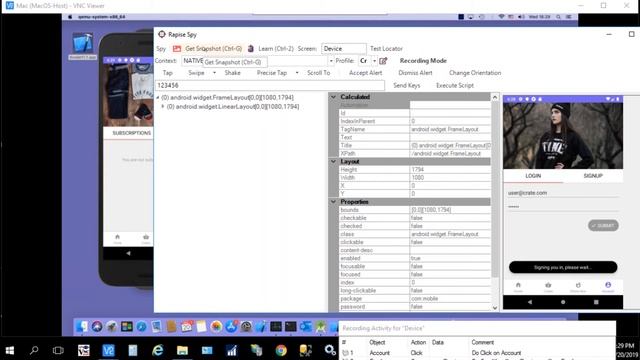640x360 pixels.
Task: Open Task View in Windows taskbar
Action: [x=58, y=350]
